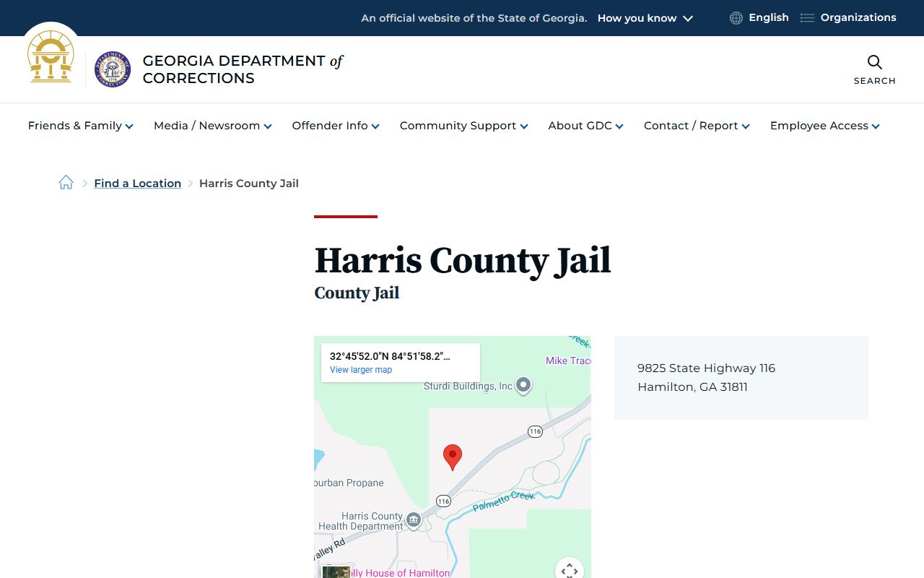924x578 pixels.
Task: Select English language option
Action: click(769, 18)
